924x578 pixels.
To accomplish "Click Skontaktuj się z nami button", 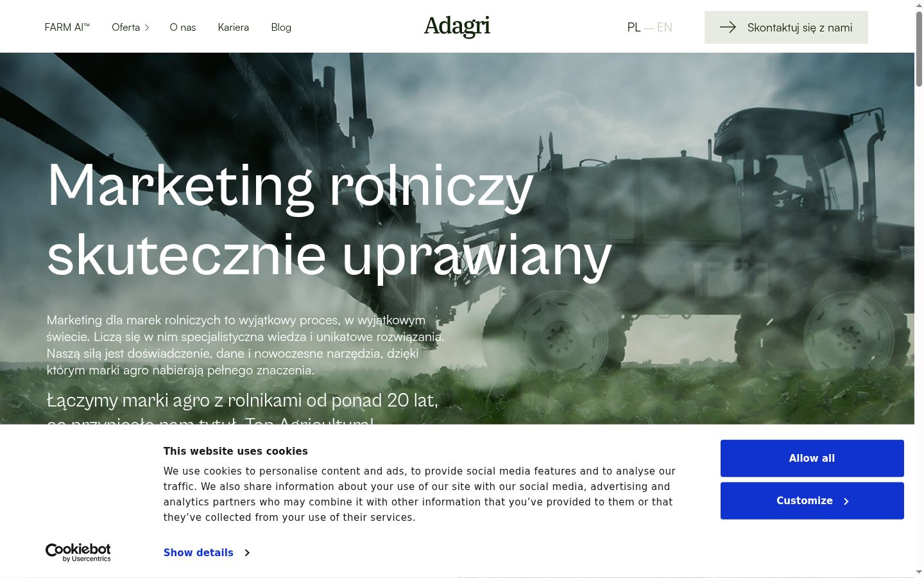I will tap(786, 27).
